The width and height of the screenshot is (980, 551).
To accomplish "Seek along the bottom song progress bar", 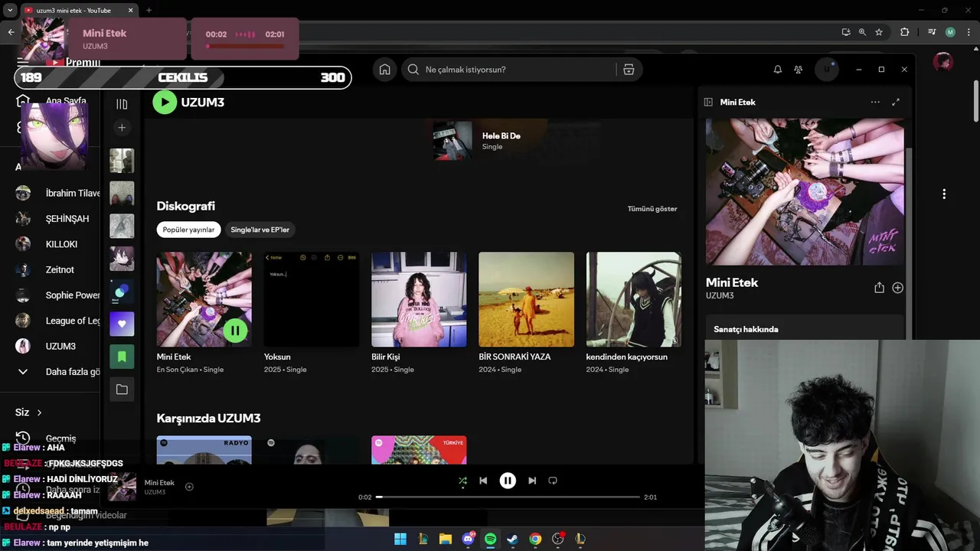I will pos(508,497).
